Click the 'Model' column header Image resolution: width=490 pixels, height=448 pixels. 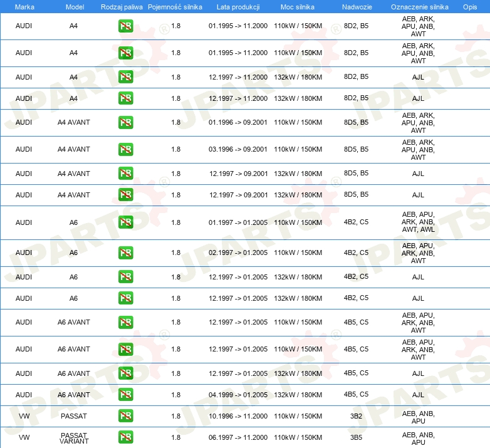[75, 7]
